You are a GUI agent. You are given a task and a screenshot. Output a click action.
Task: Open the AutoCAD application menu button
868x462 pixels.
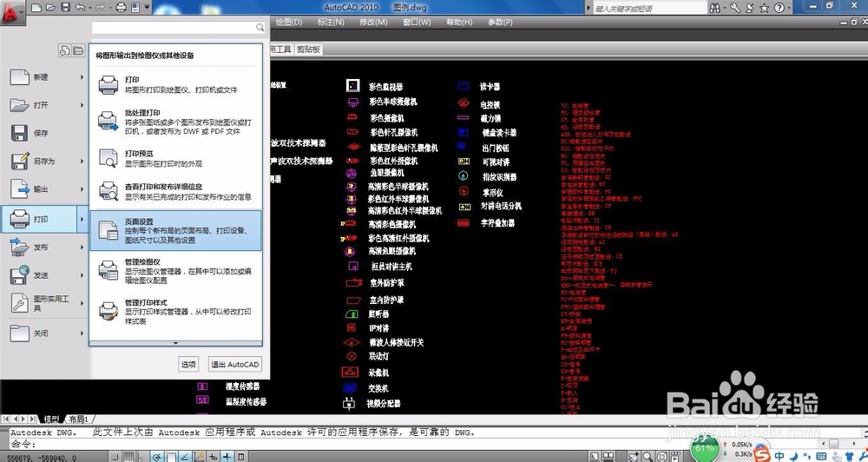12,11
